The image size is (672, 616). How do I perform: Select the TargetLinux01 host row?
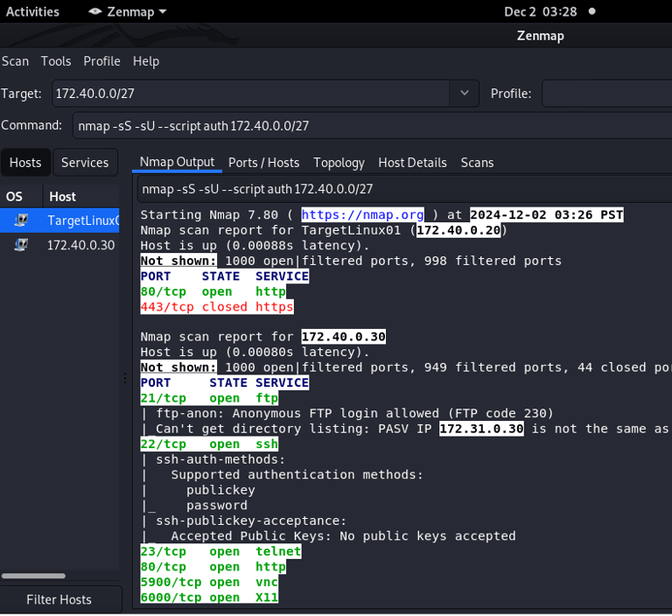(x=59, y=220)
